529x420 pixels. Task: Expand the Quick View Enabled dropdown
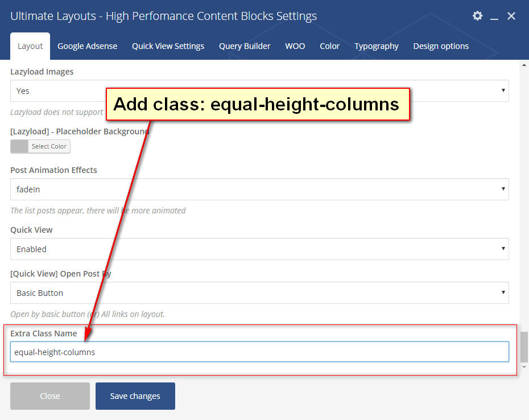click(x=259, y=249)
